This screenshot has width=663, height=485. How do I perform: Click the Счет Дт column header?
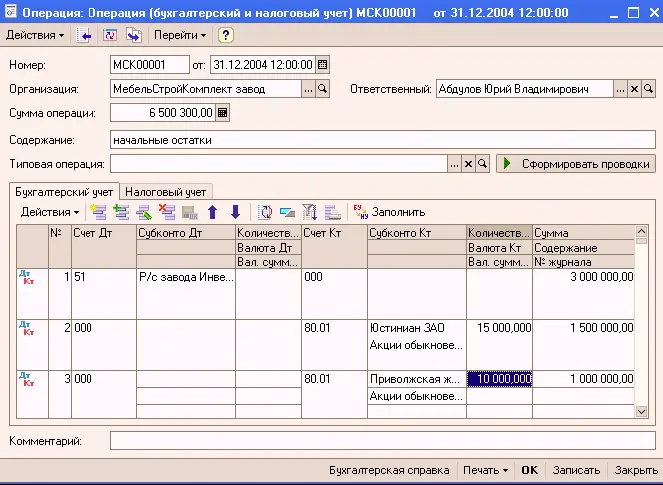[104, 247]
